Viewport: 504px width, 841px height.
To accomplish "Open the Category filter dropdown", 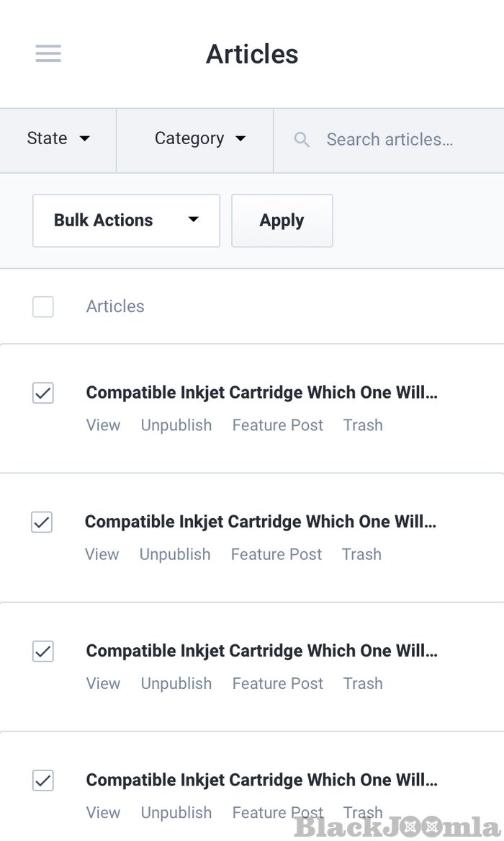I will (199, 138).
